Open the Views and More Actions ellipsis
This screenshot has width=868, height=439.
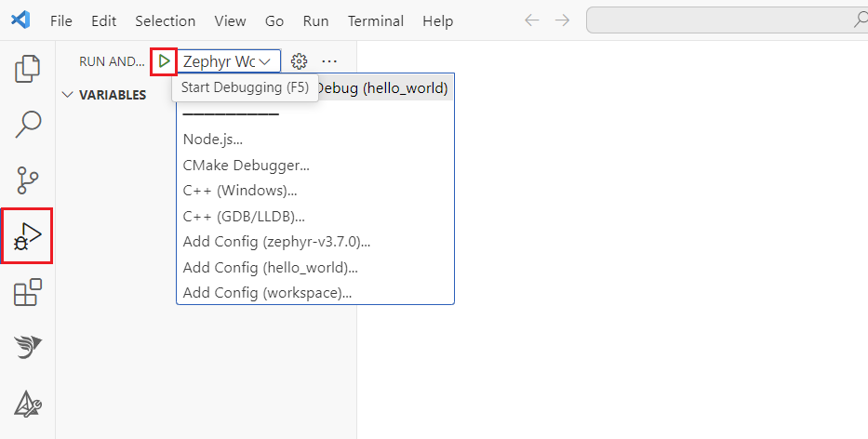tap(329, 61)
